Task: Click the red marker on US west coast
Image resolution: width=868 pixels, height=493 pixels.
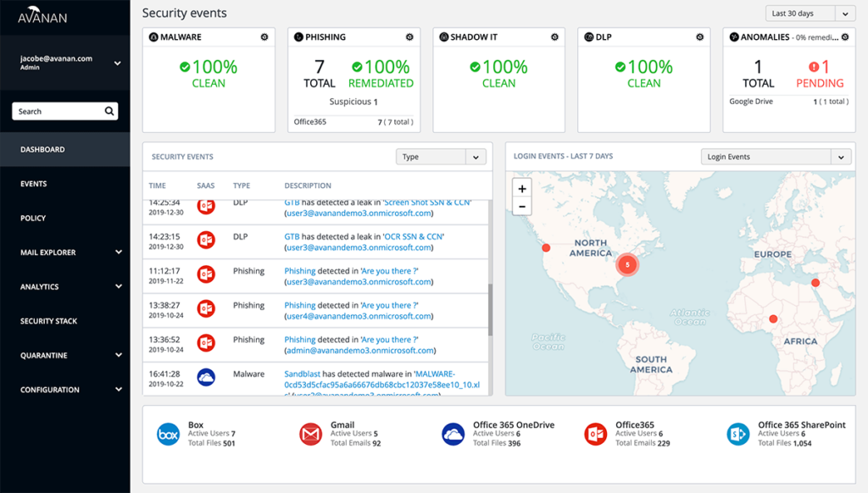Action: [546, 248]
